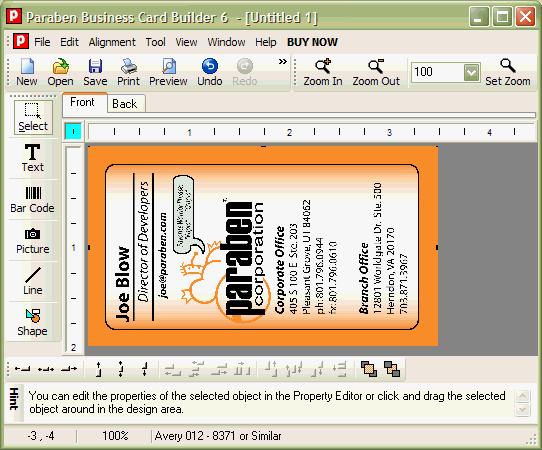Expand the zoom percentage dropdown
542x450 pixels.
pos(471,73)
